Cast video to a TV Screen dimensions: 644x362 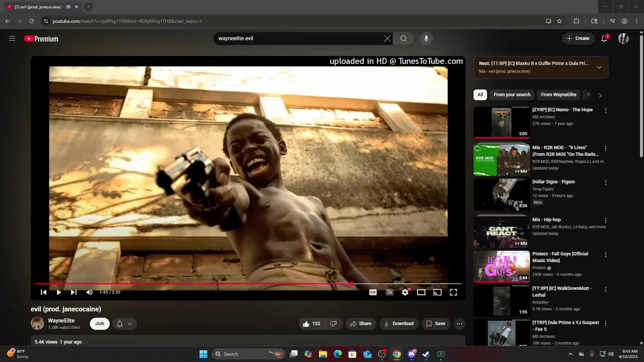coord(437,292)
